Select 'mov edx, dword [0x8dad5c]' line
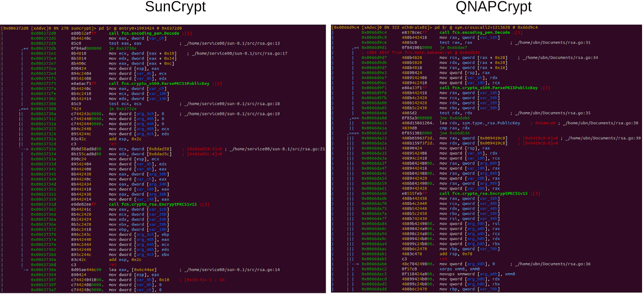 pos(140,154)
